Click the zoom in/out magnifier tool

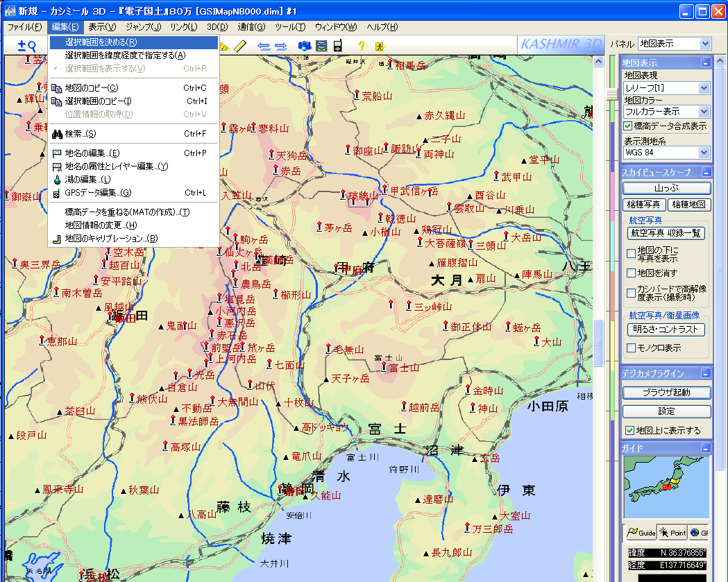[26, 46]
